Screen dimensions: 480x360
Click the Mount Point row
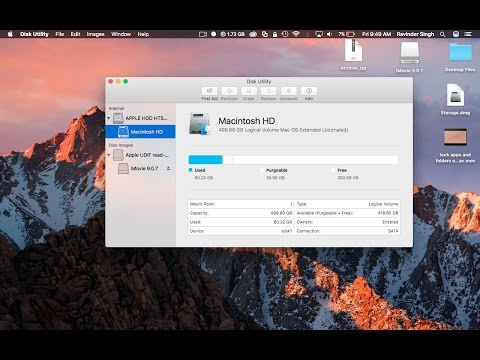point(241,204)
